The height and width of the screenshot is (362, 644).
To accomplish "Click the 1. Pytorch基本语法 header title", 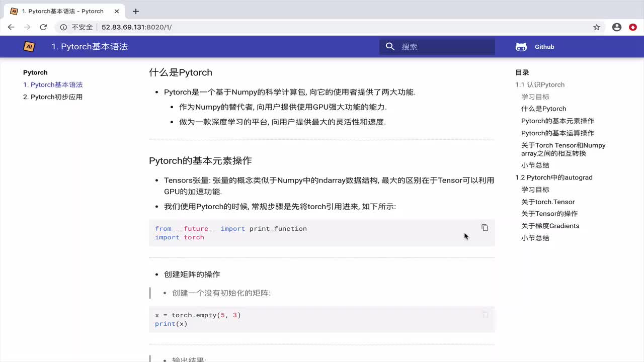I will (90, 47).
